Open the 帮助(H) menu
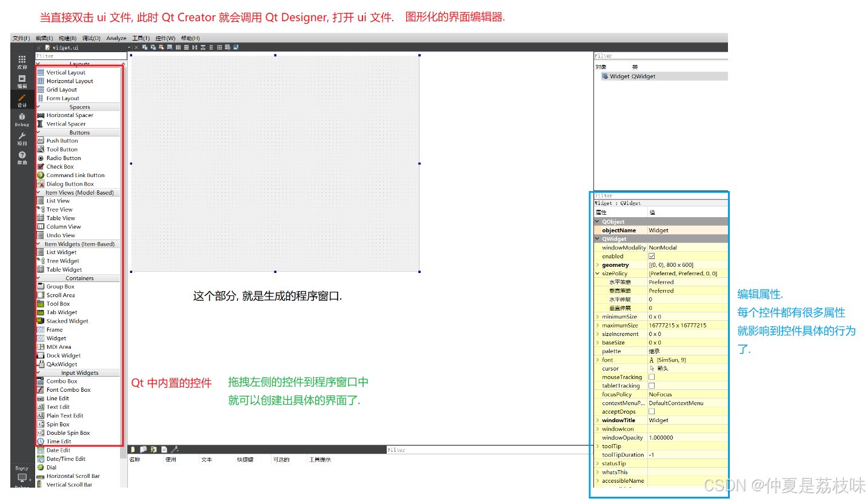Screen dimensions: 868x501 coord(190,38)
